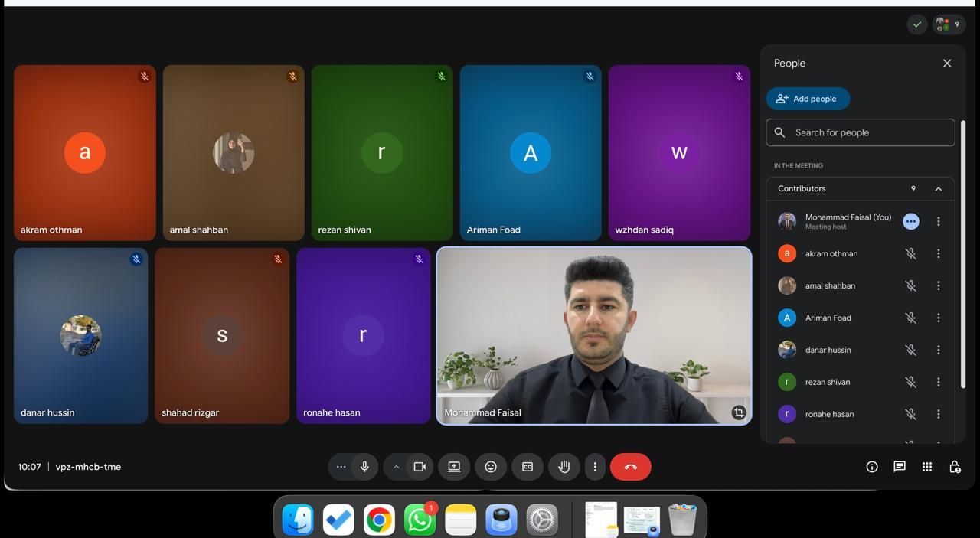Screen dimensions: 980x538
Task: Open the more call options menu
Action: [595, 466]
